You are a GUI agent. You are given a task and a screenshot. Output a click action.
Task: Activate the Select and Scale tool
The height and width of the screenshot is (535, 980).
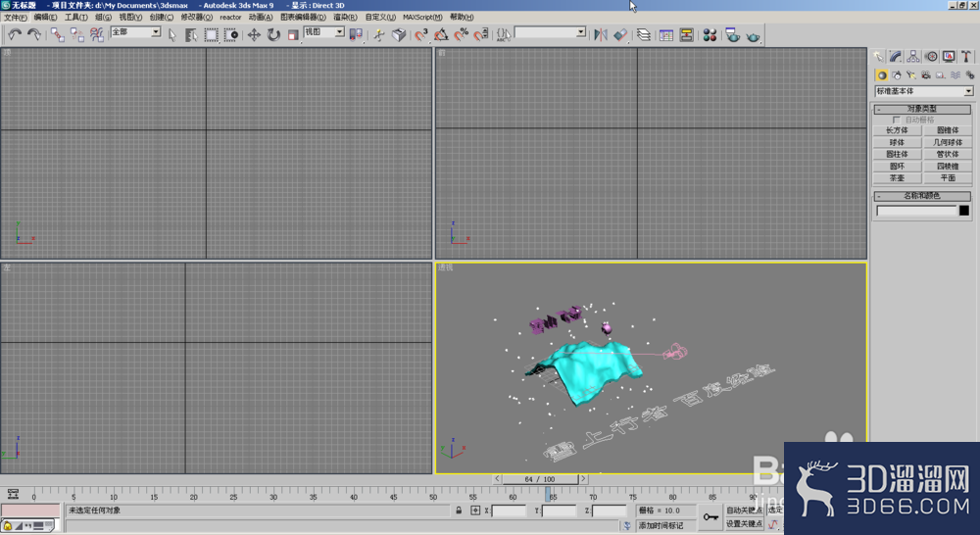tap(293, 35)
